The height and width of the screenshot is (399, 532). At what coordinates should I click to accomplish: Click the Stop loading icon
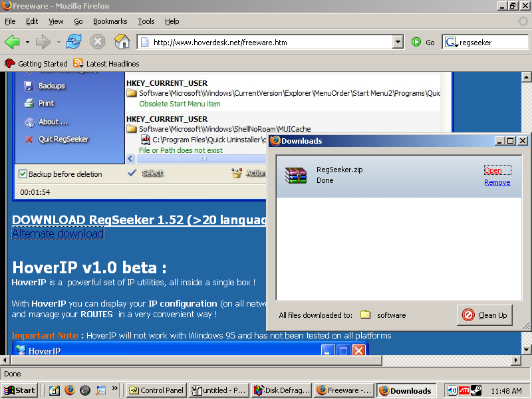[x=98, y=42]
